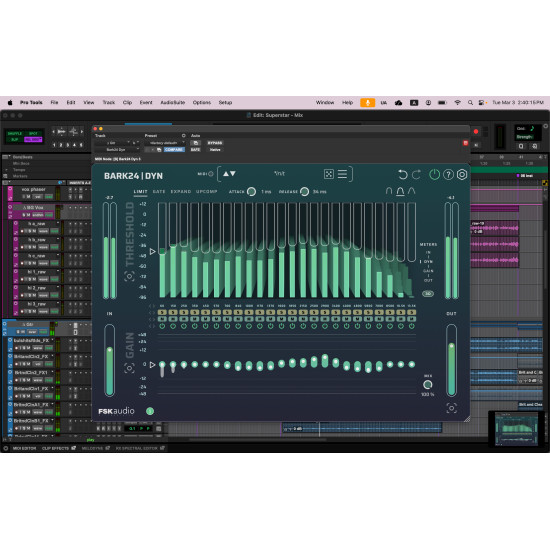The width and height of the screenshot is (550, 550).
Task: Open the MIDI EDITOR tab at bottom
Action: point(24,448)
